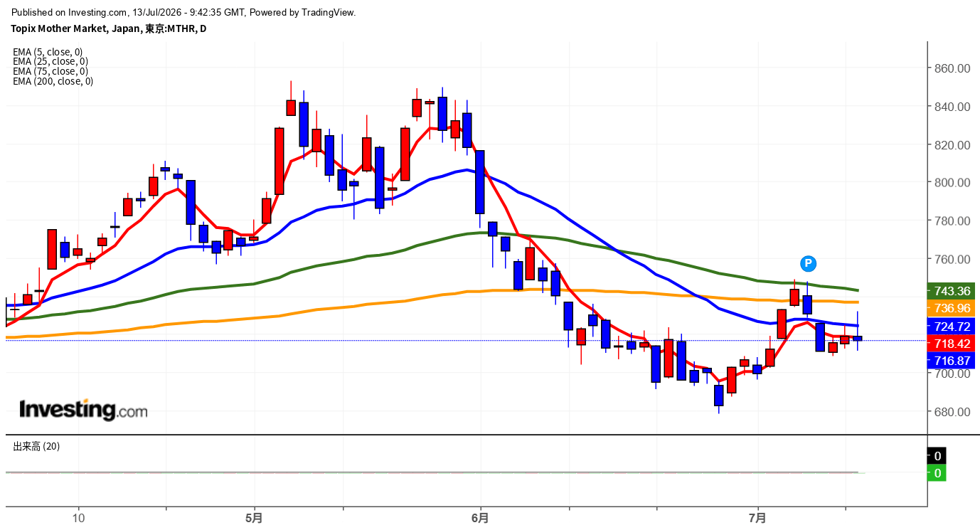Click the blue 724.72 price label
This screenshot has width=980, height=530.
(952, 327)
